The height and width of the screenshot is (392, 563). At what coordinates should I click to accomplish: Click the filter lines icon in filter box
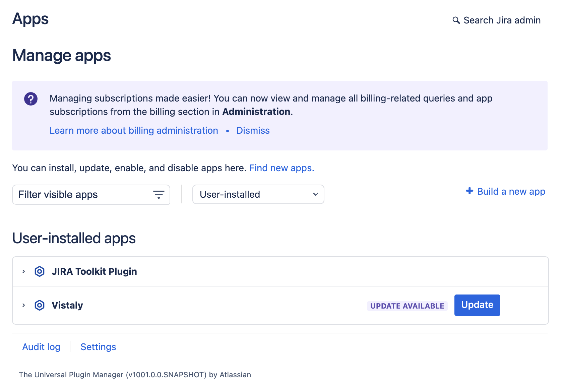(x=159, y=195)
